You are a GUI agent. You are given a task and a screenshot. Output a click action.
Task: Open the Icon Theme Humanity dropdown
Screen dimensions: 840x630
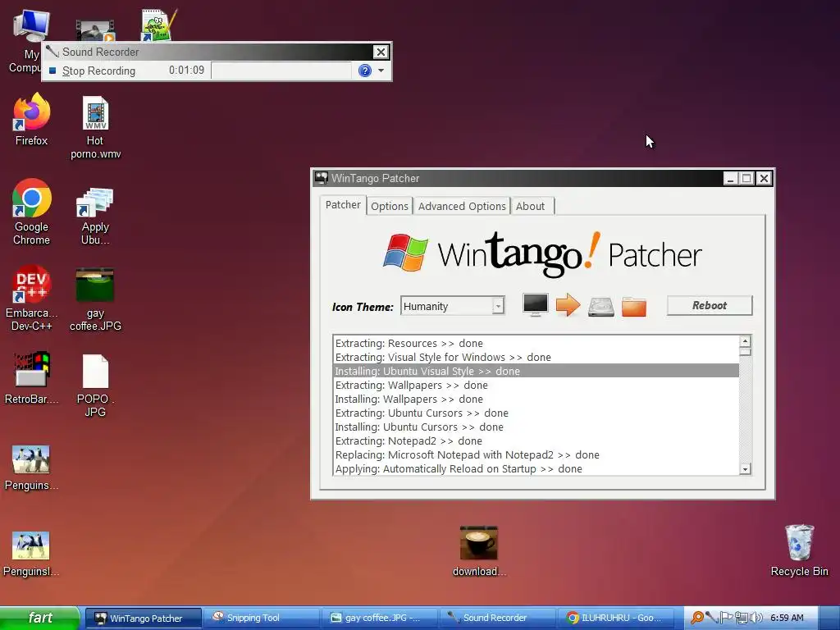click(453, 306)
